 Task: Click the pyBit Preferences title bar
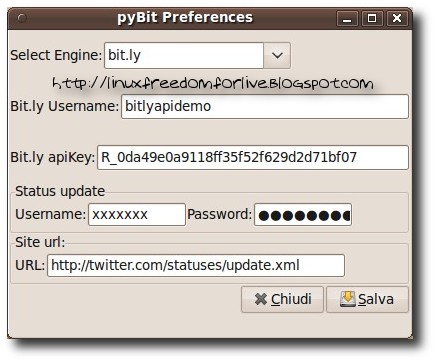pyautogui.click(x=185, y=17)
